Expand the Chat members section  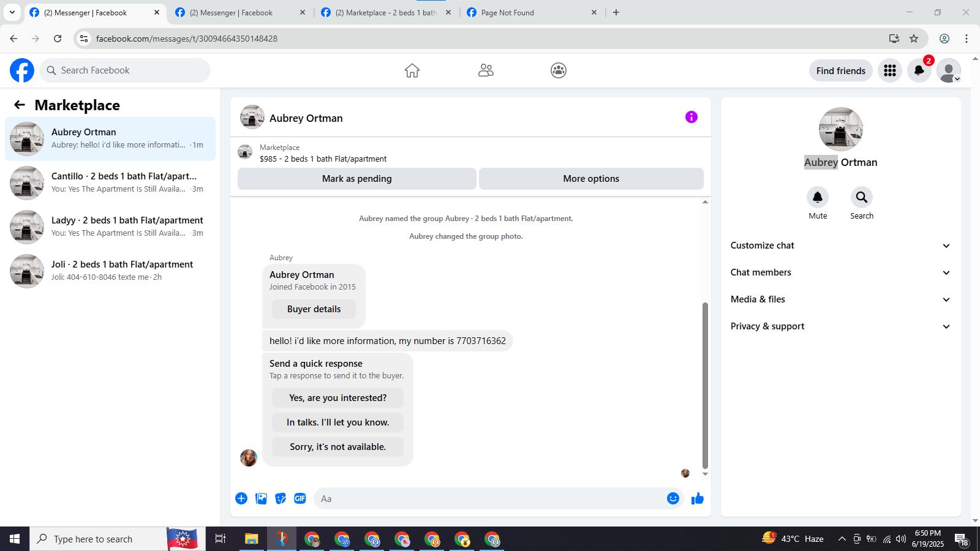(840, 272)
